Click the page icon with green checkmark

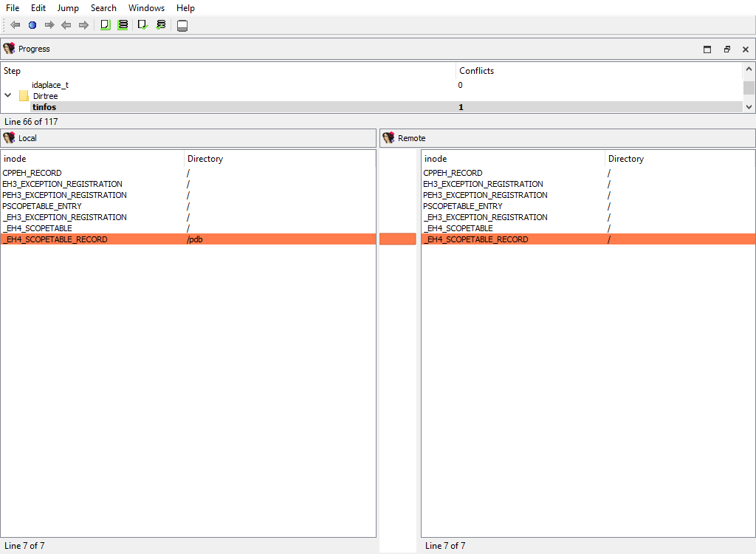142,25
